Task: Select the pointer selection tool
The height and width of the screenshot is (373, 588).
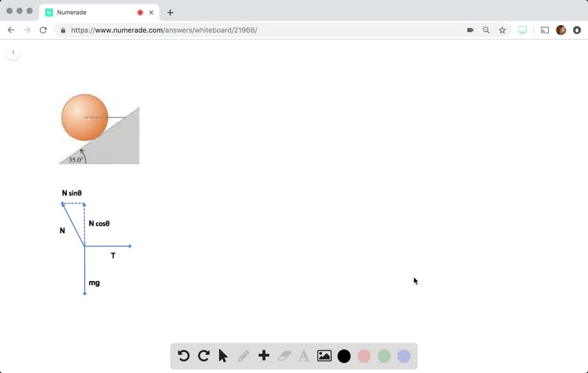Action: tap(223, 356)
